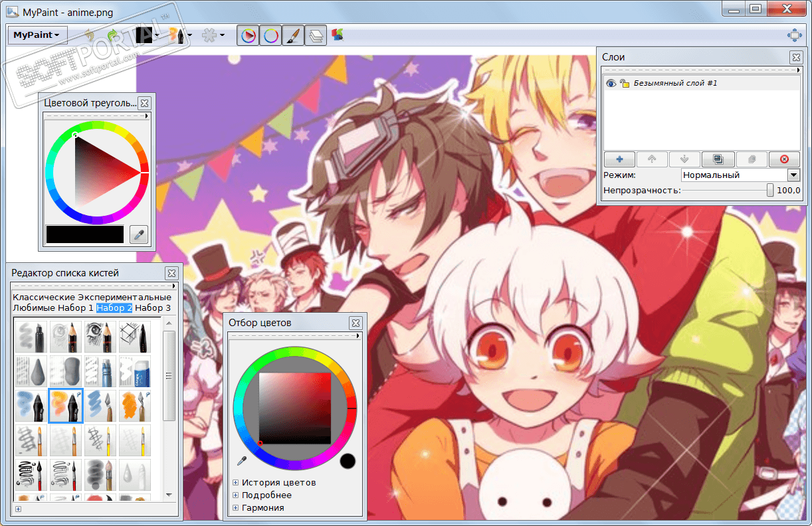Select the blue pen brush
This screenshot has height=526, width=812.
[31, 406]
